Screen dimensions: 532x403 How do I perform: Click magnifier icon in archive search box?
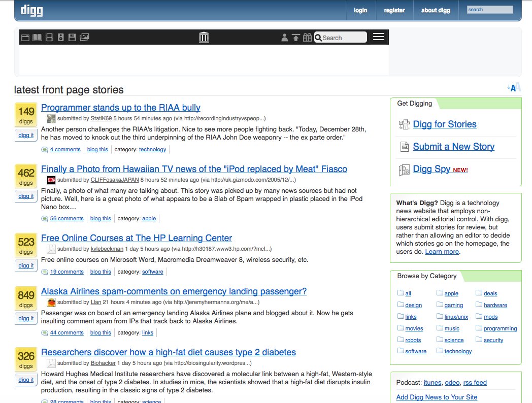coord(318,38)
